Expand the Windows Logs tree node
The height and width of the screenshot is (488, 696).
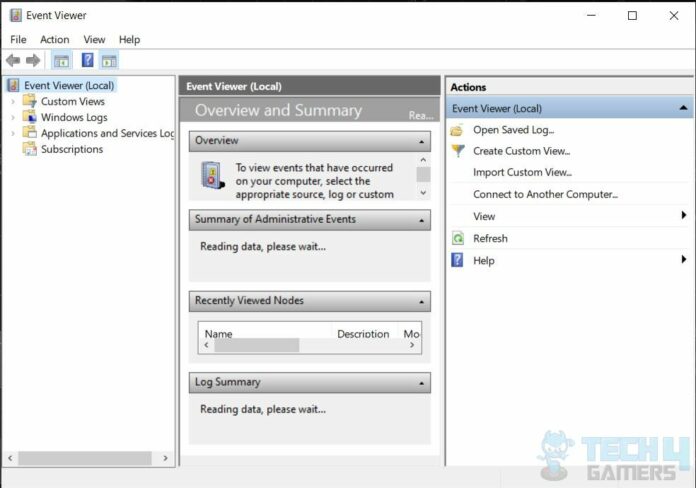point(13,117)
